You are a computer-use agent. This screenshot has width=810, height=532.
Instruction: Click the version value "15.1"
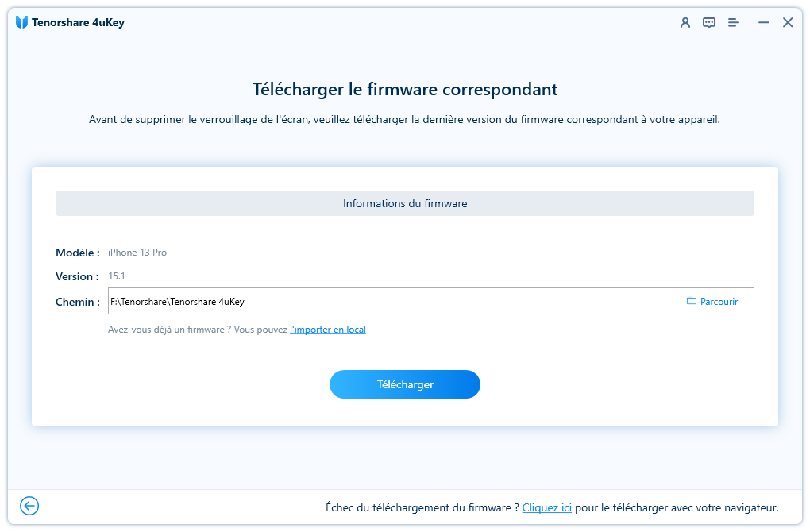pyautogui.click(x=116, y=276)
